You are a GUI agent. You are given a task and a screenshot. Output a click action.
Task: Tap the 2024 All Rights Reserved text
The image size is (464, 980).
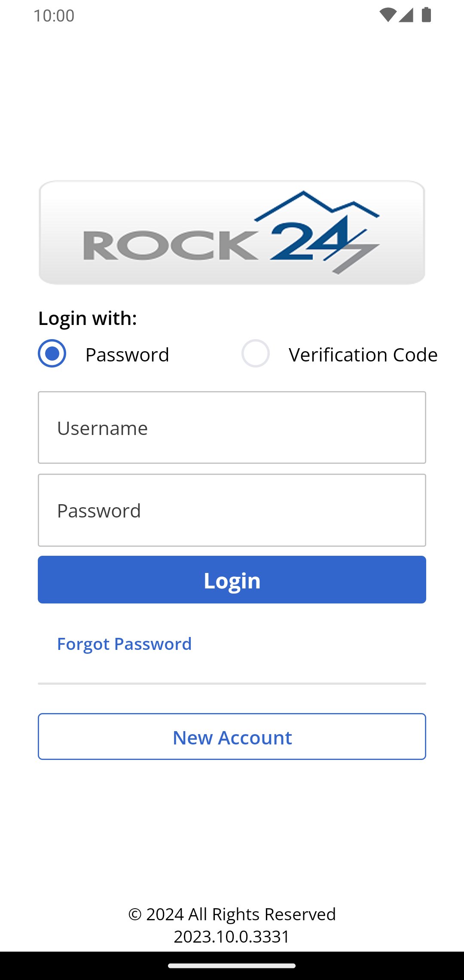232,914
